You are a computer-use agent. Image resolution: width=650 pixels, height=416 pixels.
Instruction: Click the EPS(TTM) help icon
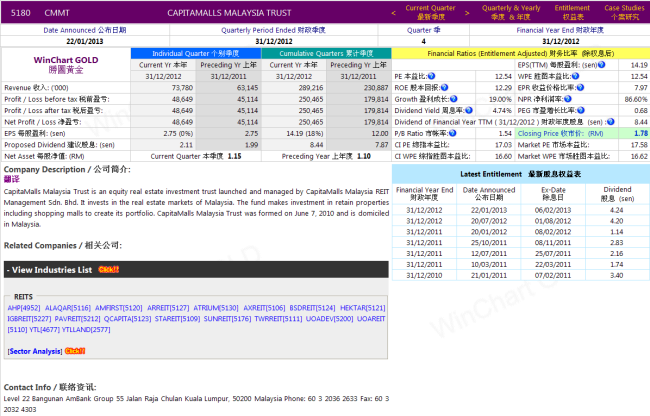point(601,65)
